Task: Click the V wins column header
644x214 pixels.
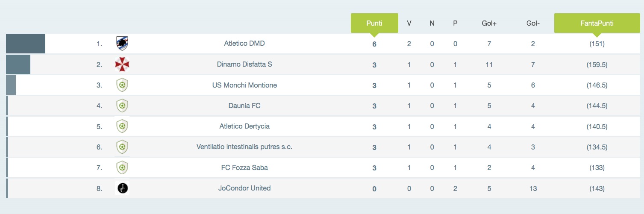Action: [409, 23]
